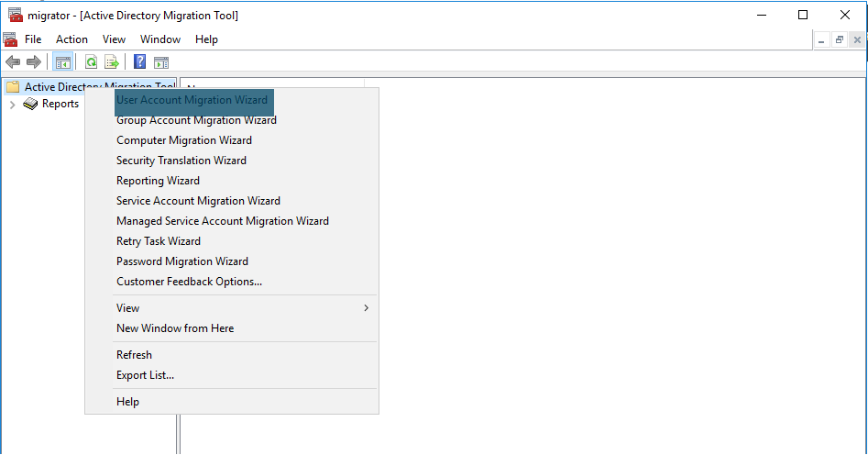This screenshot has height=455, width=868.
Task: Click the Export List toolbar icon
Action: pyautogui.click(x=111, y=62)
